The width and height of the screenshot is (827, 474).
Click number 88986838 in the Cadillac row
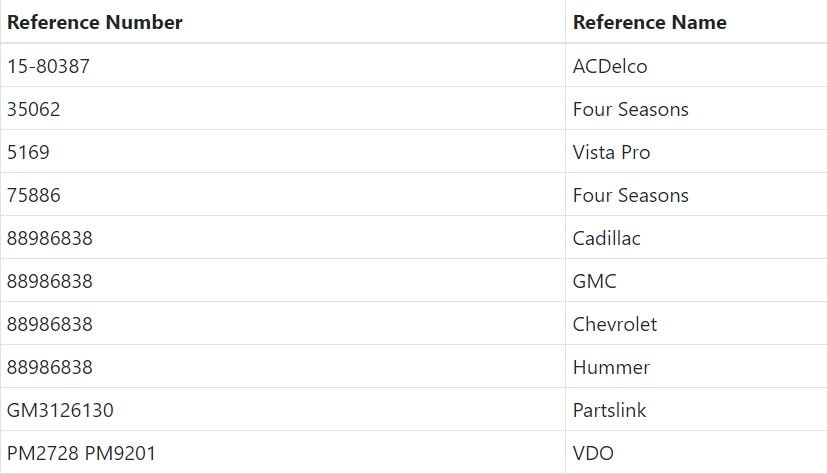point(50,238)
